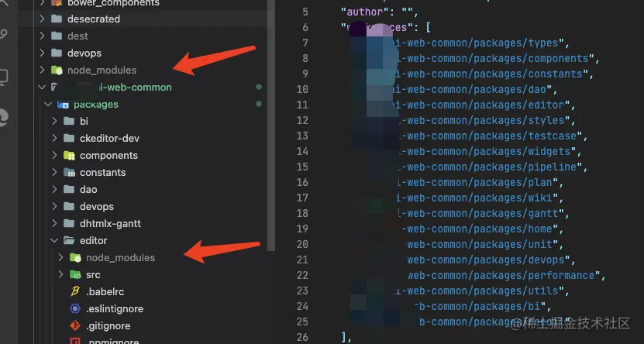The width and height of the screenshot is (644, 344).
Task: Click folder icon of devops below dest
Action: [x=57, y=53]
